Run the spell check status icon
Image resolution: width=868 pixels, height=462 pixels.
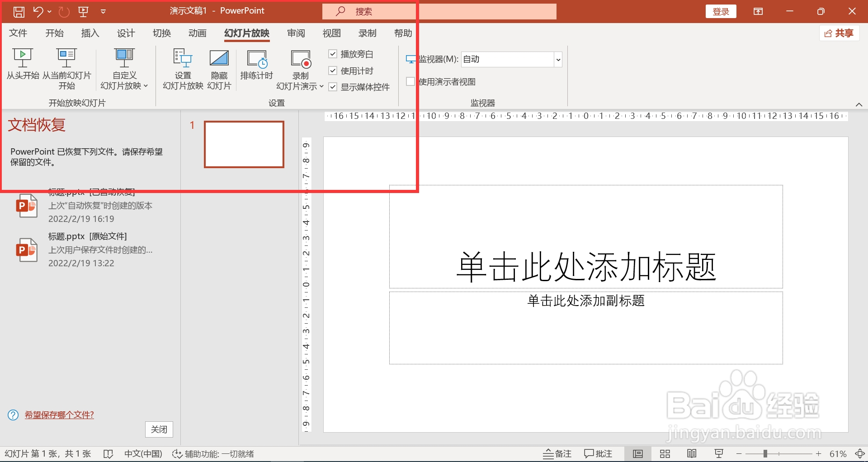pos(108,454)
